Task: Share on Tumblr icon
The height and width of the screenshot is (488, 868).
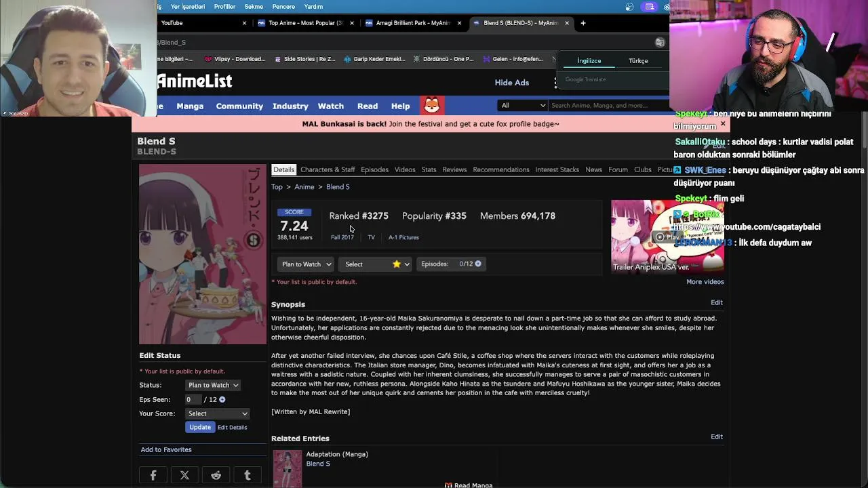Action: tap(247, 476)
